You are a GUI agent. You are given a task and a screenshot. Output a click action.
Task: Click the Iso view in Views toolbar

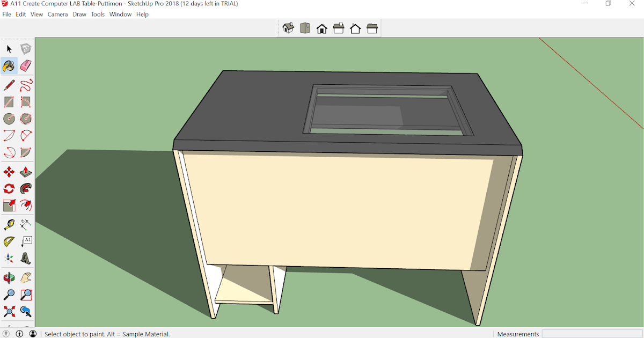pos(288,28)
